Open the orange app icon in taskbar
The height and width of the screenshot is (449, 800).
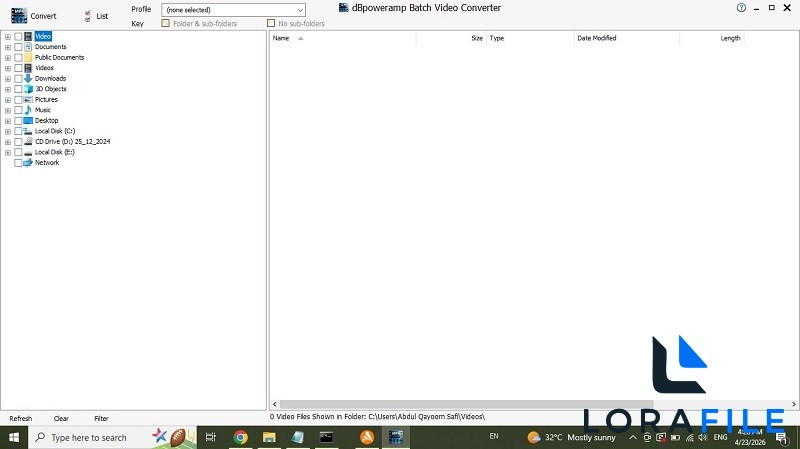coord(367,437)
